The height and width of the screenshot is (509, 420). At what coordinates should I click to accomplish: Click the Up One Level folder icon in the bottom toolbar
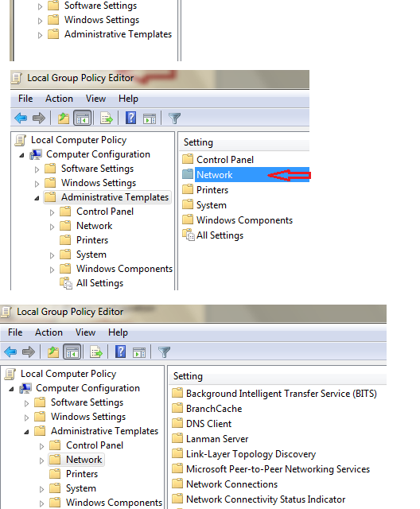pyautogui.click(x=53, y=352)
